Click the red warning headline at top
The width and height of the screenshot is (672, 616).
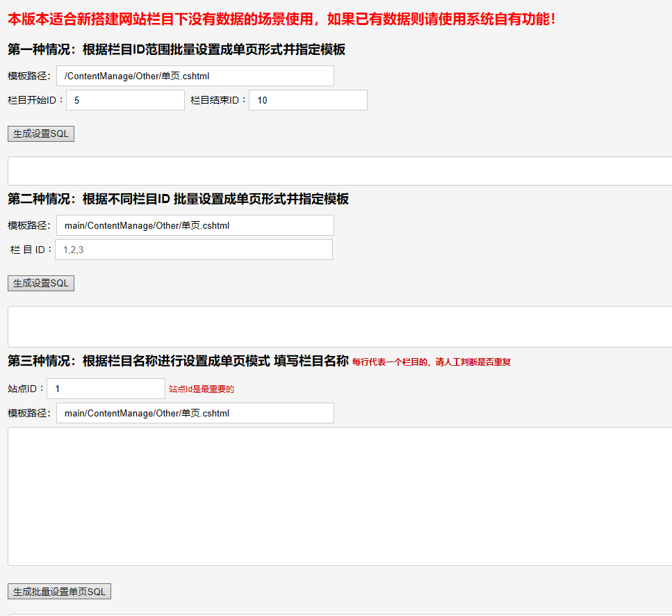point(281,19)
